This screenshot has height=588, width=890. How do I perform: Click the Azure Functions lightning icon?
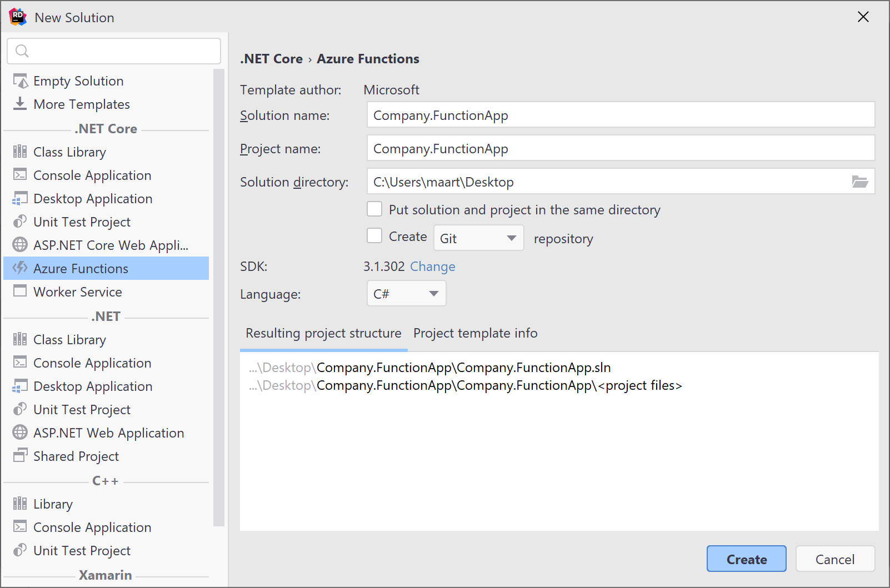(x=20, y=268)
